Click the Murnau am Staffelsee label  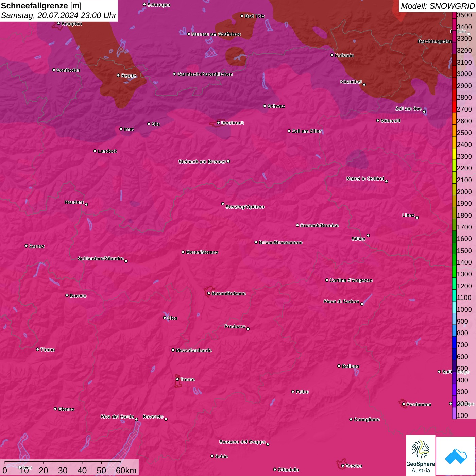(216, 34)
